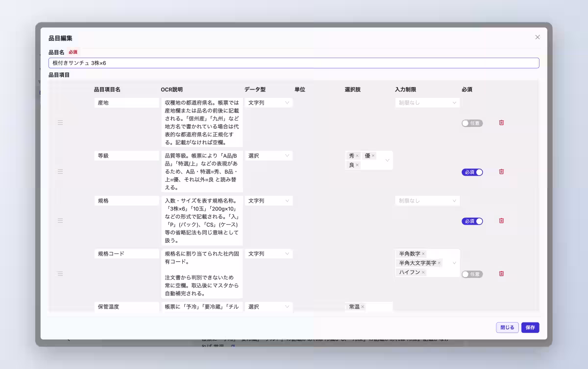Grab the drag handle for 規格コード row

click(x=60, y=274)
